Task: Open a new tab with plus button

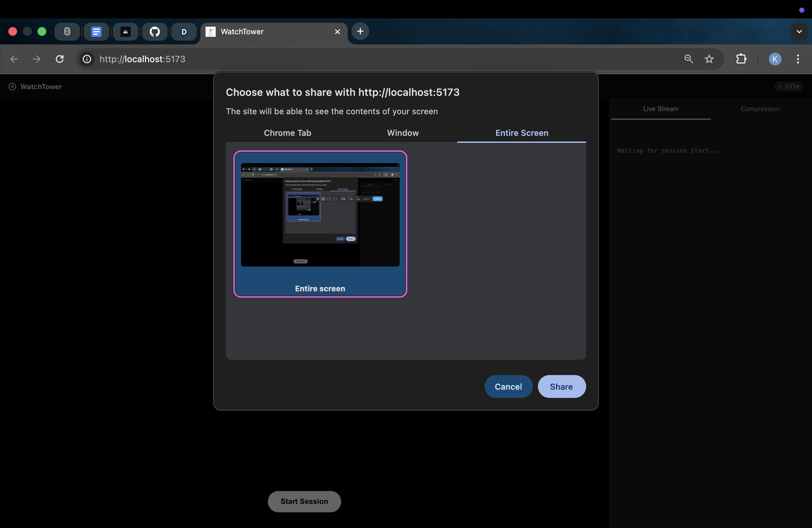Action: pos(360,31)
